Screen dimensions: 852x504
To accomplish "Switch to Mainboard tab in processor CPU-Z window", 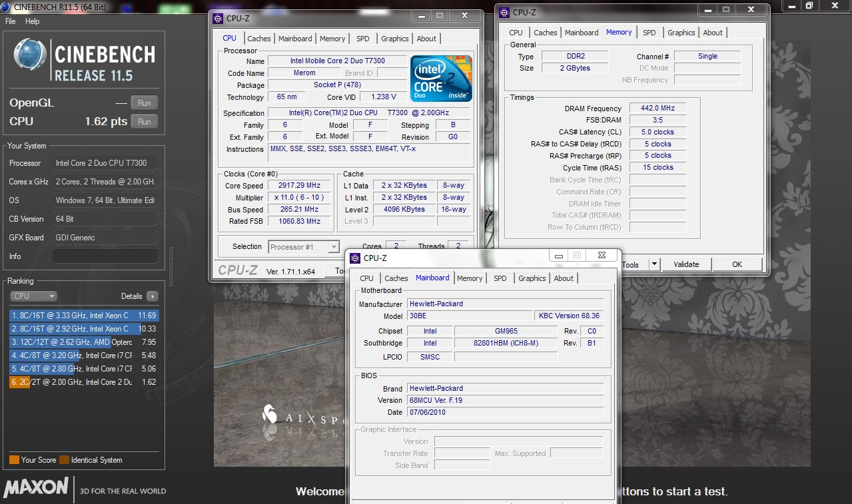I will (x=295, y=39).
